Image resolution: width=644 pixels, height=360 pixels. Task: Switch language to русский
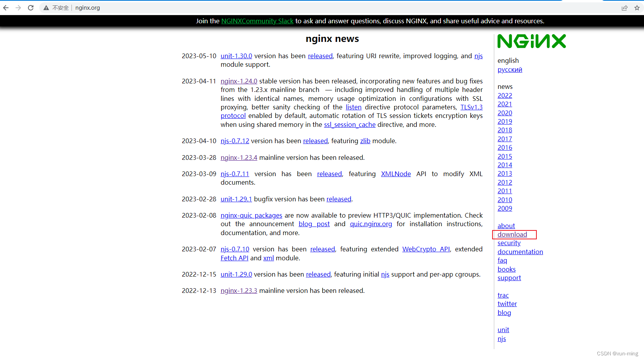click(510, 69)
